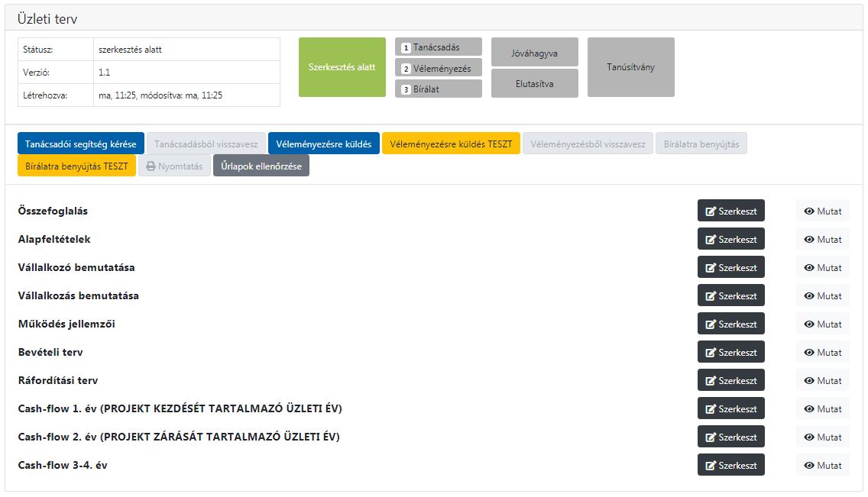Send for review with Véleményezésre küldés
Screen dimensions: 868x497
pos(323,144)
